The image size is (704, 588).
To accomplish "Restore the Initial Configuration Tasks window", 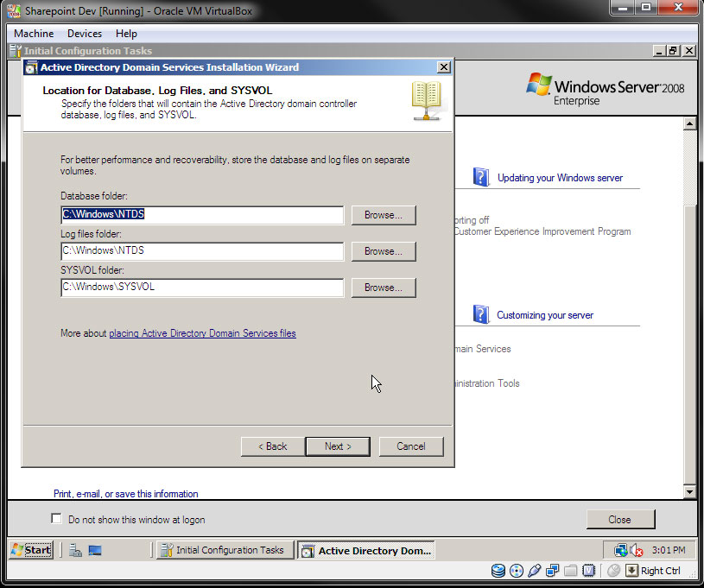I will (673, 51).
